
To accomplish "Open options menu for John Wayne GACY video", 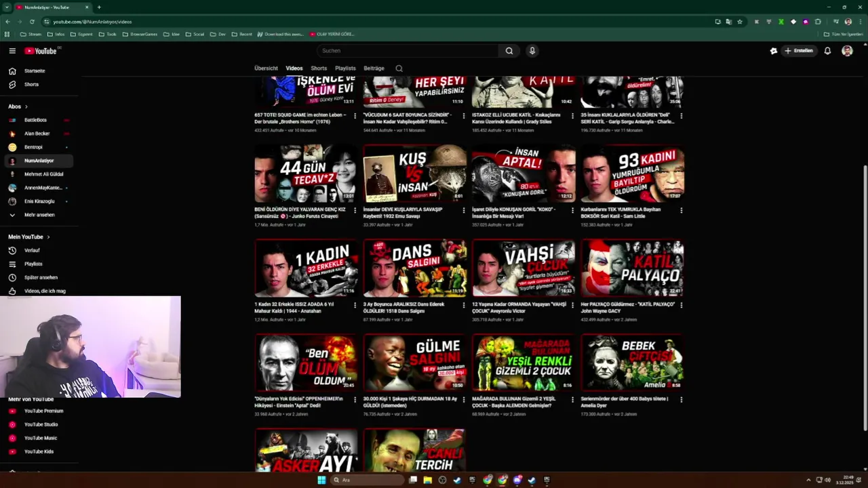I will [682, 305].
